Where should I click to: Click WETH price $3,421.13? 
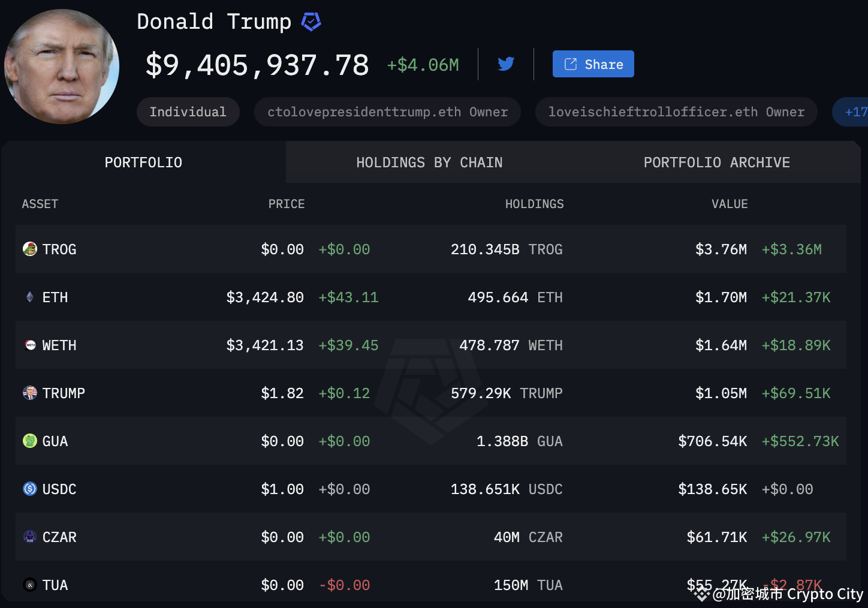pyautogui.click(x=265, y=345)
